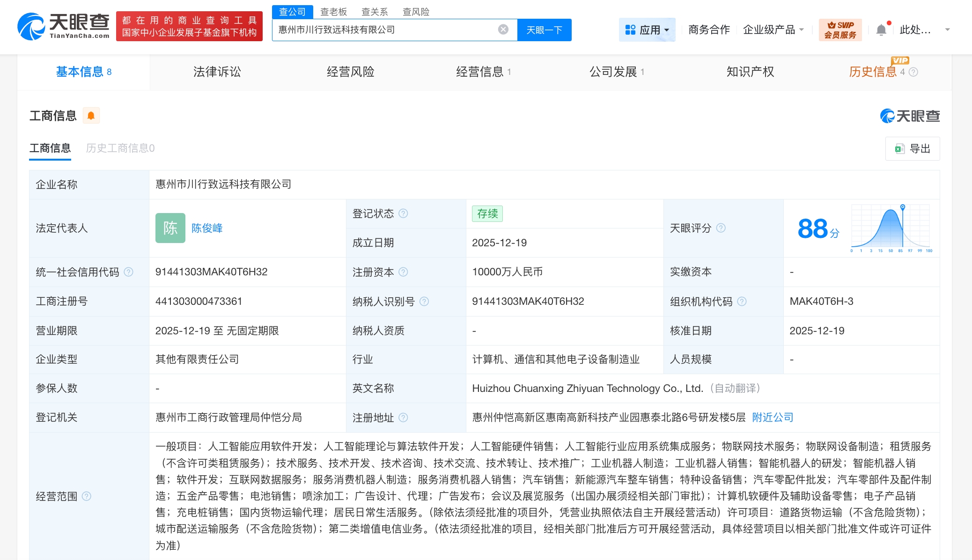The image size is (972, 560).
Task: Switch to the 知识产权 tab
Action: (x=750, y=72)
